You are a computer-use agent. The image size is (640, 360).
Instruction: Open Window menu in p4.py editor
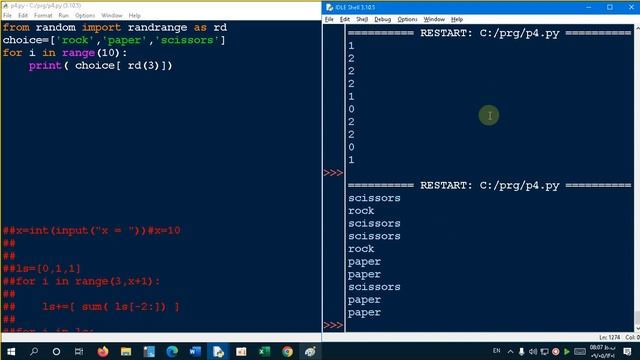[112, 16]
